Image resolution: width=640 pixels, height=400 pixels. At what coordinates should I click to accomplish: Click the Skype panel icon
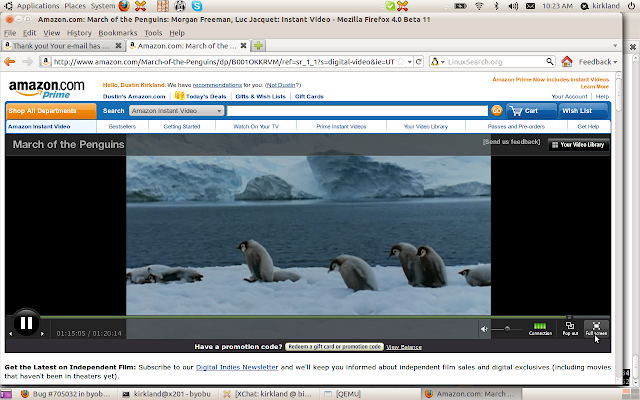point(197,6)
